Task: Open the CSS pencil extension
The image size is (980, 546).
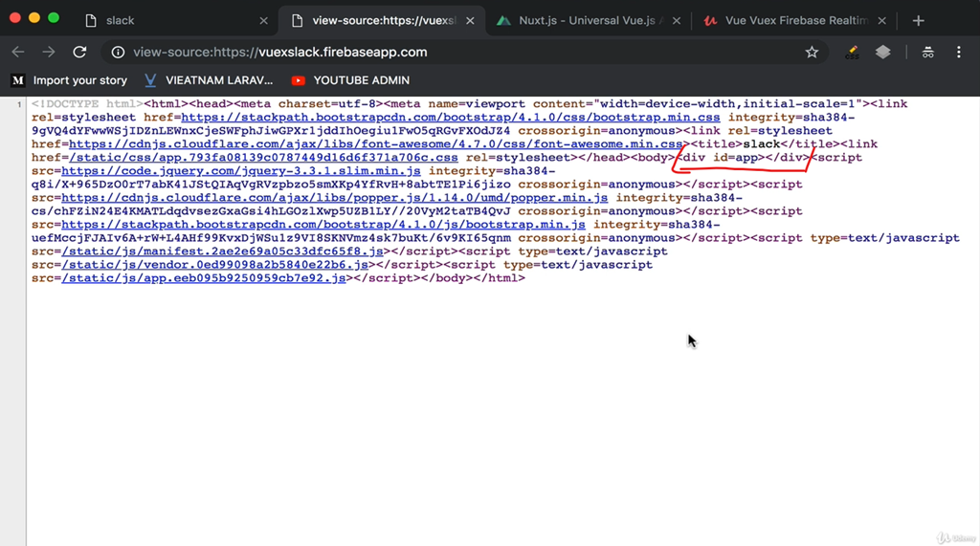Action: click(x=852, y=53)
